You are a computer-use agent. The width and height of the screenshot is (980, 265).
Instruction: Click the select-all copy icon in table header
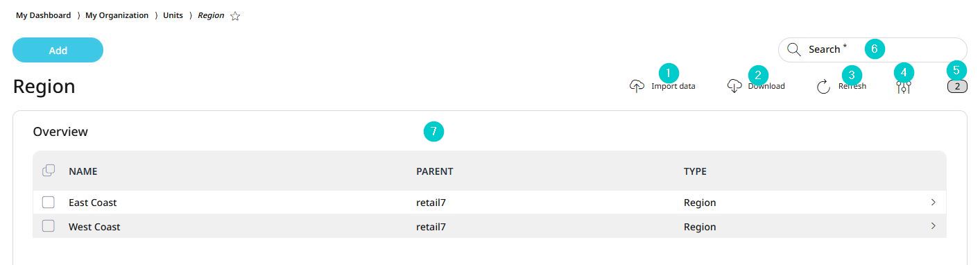click(x=49, y=170)
